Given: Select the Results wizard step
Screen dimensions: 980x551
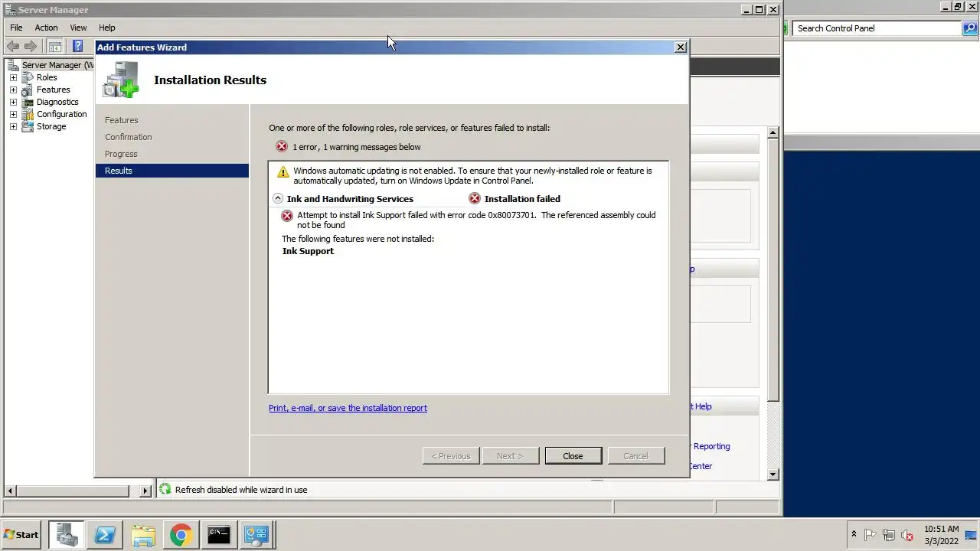Looking at the screenshot, I should [172, 171].
